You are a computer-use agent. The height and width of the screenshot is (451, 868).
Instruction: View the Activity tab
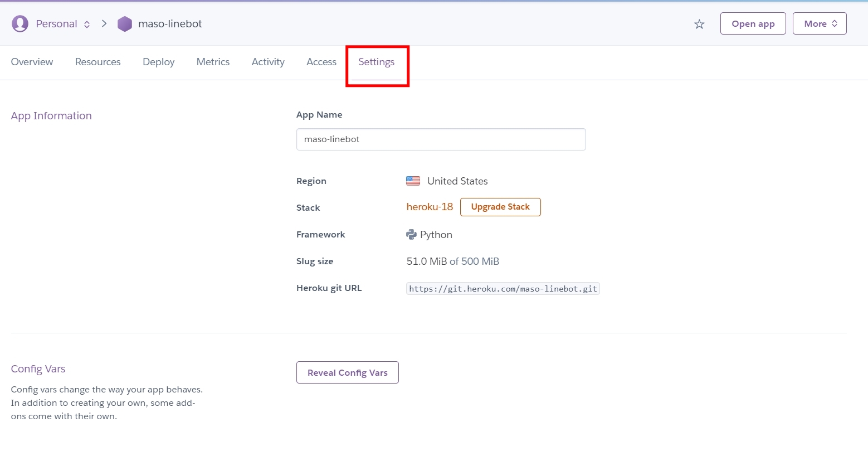(268, 62)
